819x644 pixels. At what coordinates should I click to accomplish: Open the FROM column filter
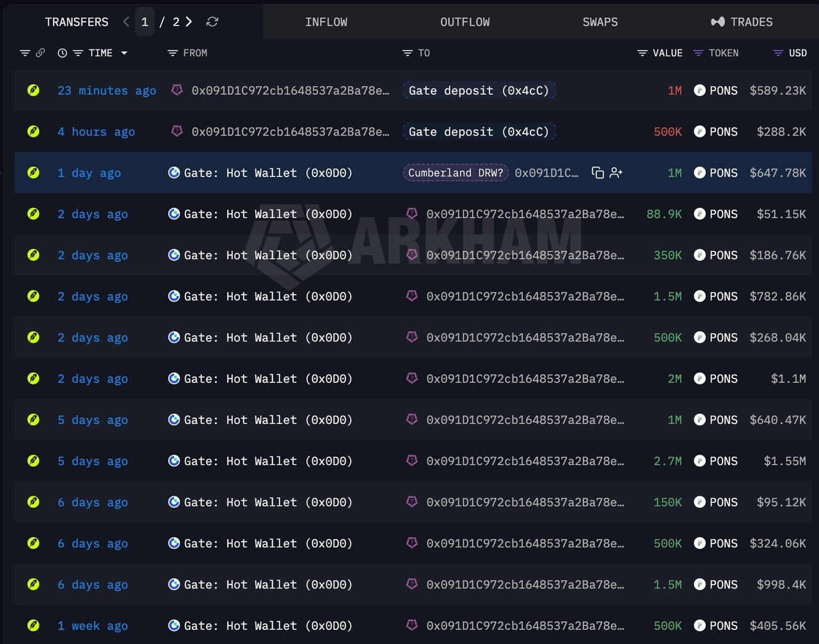pos(172,53)
